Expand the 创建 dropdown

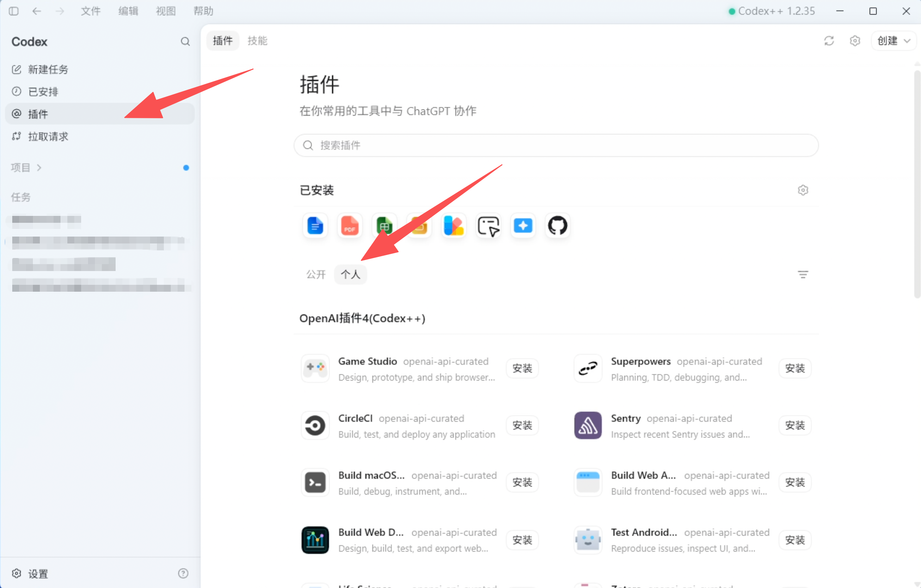(x=894, y=41)
